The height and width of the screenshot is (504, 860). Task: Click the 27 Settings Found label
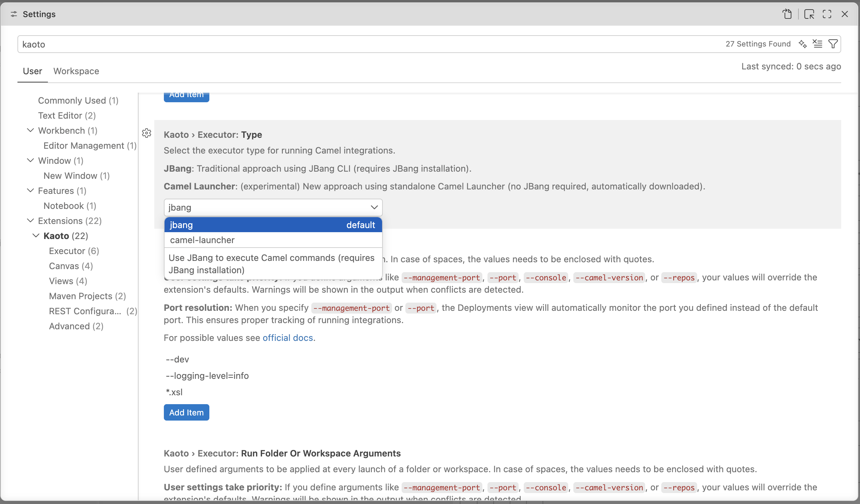coord(758,44)
